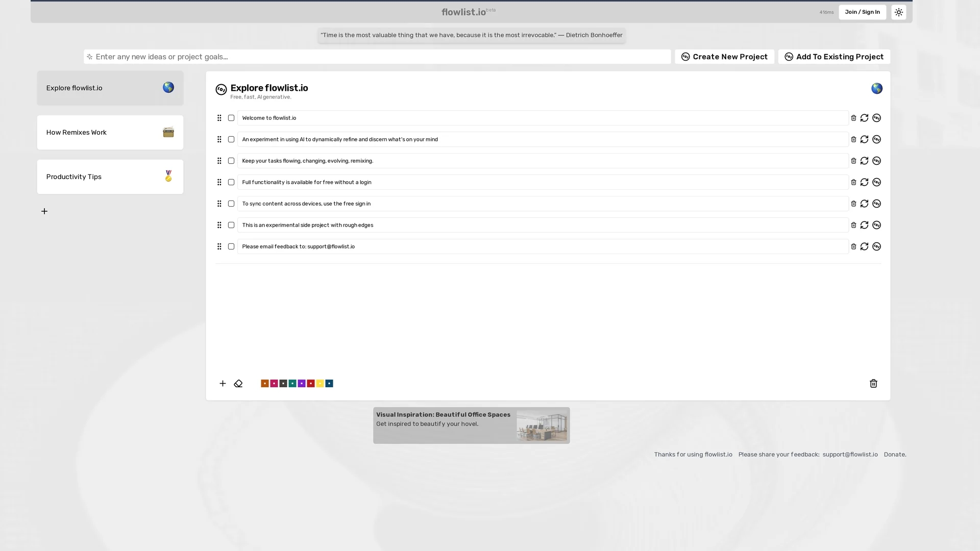Mark 'Please email feedback' as complete
Viewport: 980px width, 551px height.
[x=231, y=246]
